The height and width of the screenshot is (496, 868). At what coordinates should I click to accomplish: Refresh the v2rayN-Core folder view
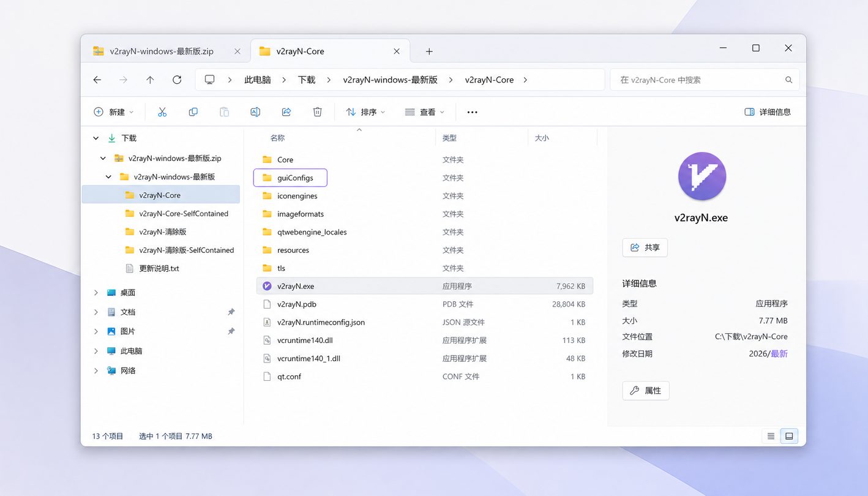[x=177, y=80]
